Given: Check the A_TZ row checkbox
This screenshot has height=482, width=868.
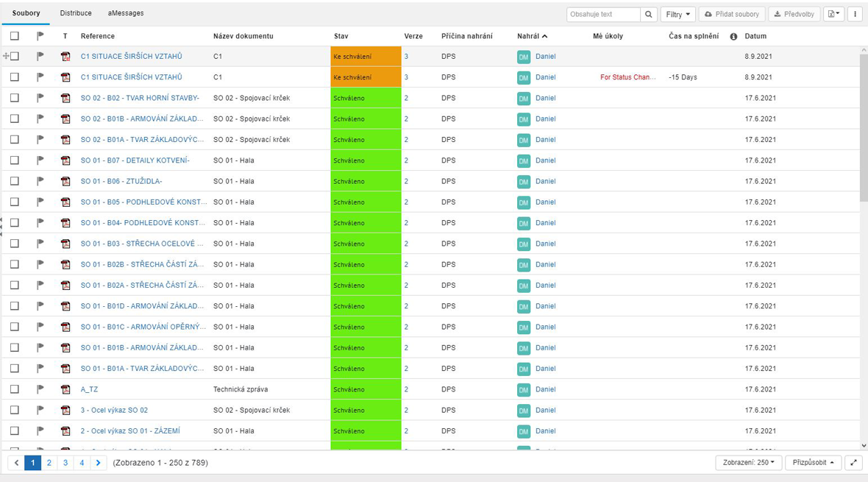Looking at the screenshot, I should click(x=15, y=389).
